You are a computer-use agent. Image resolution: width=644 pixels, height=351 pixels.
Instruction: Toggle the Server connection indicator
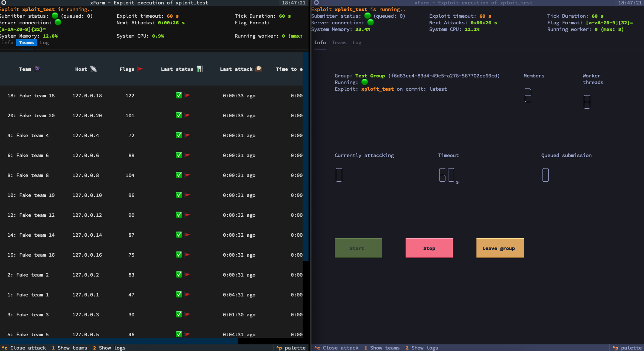[x=57, y=22]
